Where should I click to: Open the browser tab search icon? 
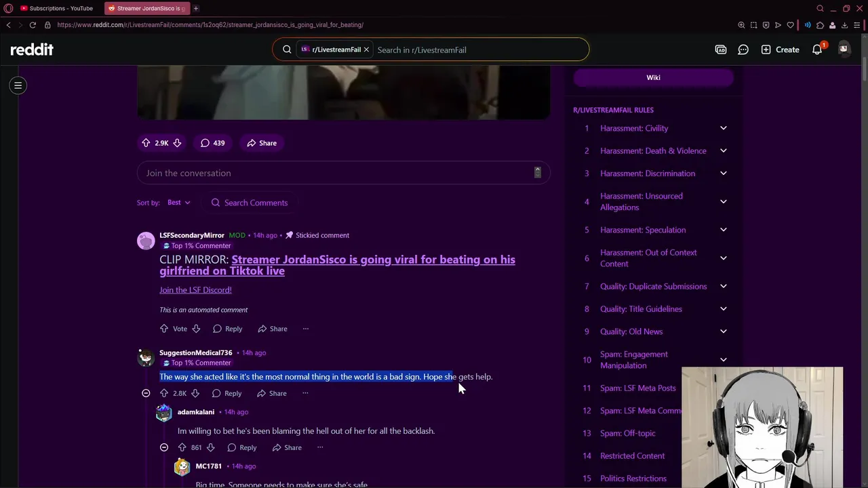click(820, 8)
